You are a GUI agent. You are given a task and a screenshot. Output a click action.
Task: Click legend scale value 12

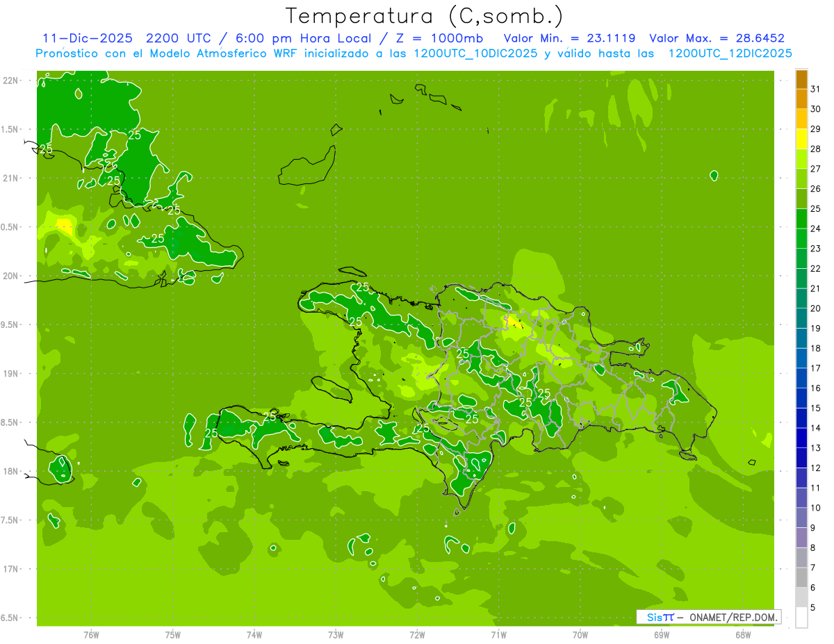click(x=815, y=468)
